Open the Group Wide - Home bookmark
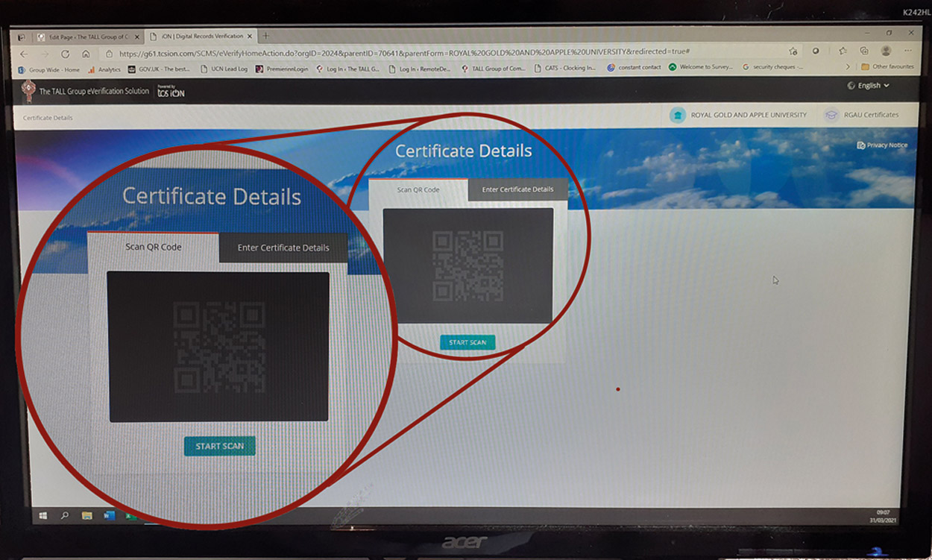The width and height of the screenshot is (932, 560). click(48, 69)
